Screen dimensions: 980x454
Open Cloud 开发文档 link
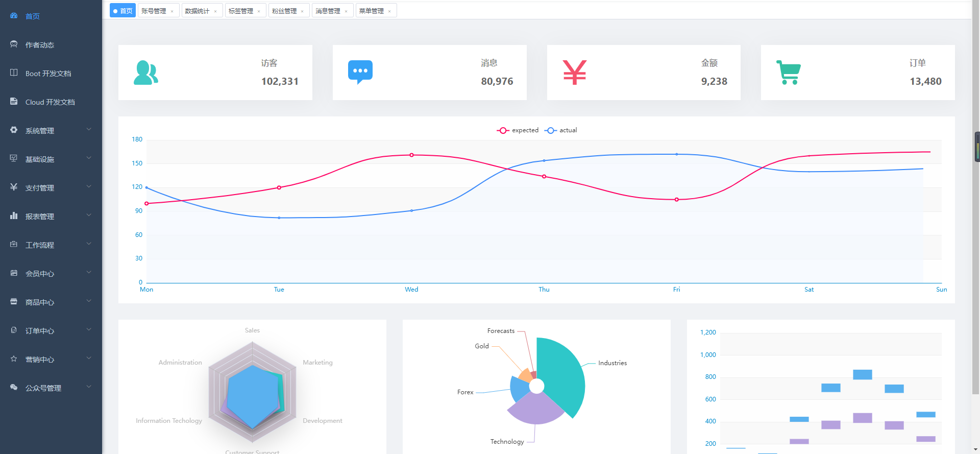point(51,102)
